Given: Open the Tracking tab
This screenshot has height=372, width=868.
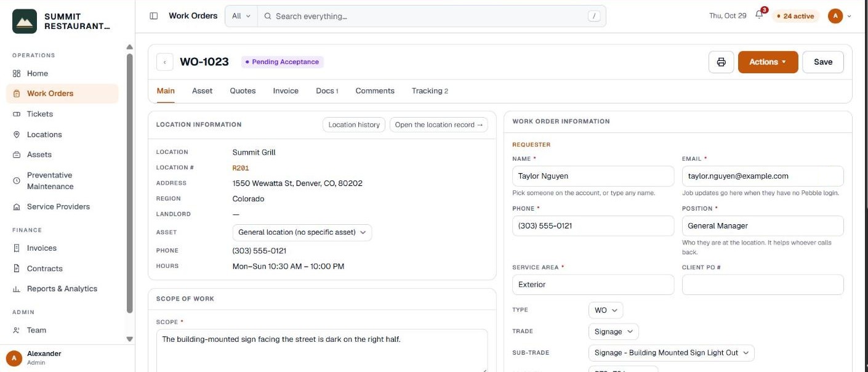Looking at the screenshot, I should [430, 91].
